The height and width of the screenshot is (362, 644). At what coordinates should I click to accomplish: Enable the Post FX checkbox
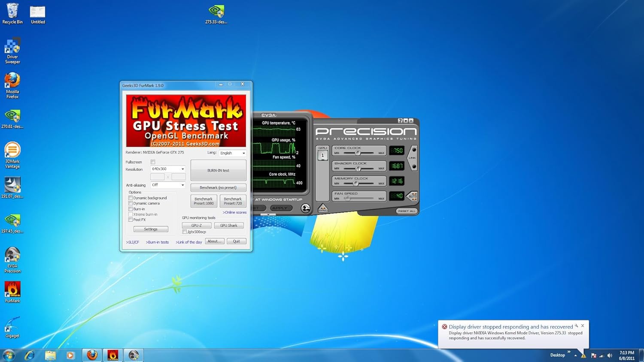pos(131,220)
